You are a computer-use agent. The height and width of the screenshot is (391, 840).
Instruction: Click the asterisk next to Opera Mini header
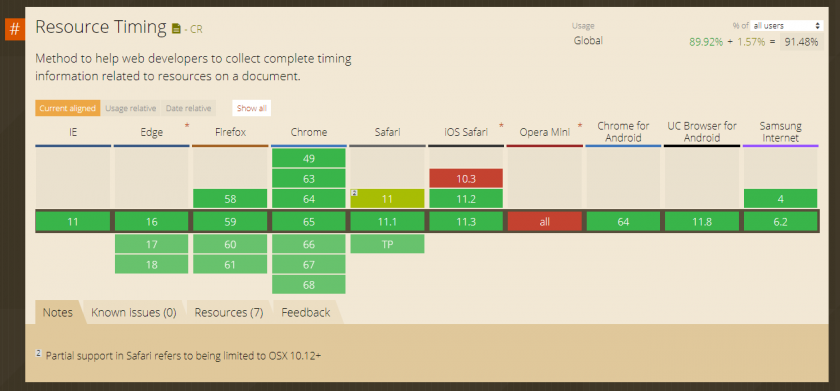pos(580,126)
